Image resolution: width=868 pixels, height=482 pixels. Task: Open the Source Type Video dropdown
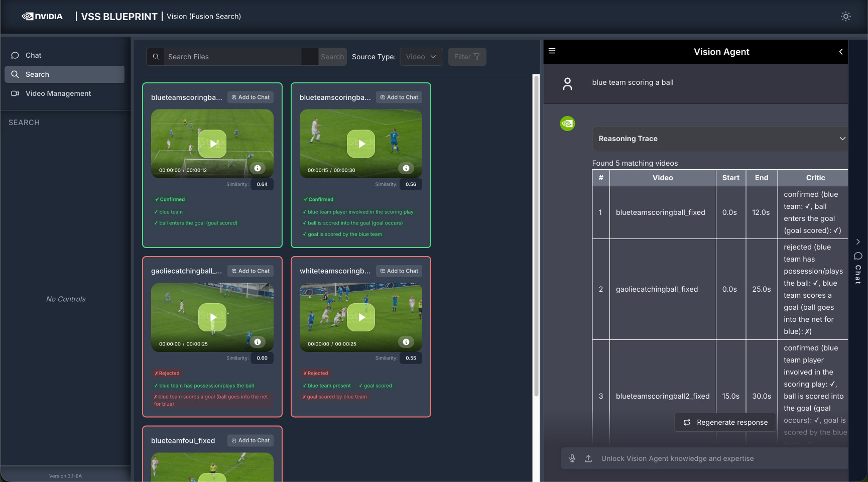pos(421,57)
